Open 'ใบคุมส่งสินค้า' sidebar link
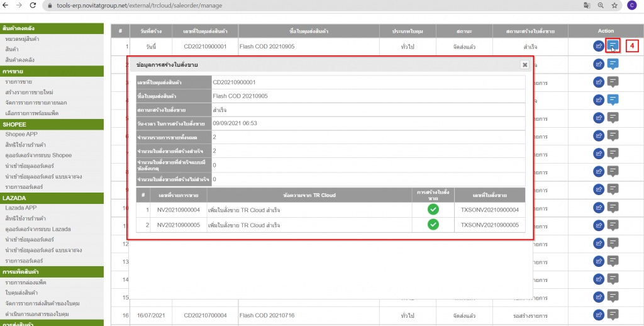Image resolution: width=644 pixels, height=326 pixels. pos(21,293)
